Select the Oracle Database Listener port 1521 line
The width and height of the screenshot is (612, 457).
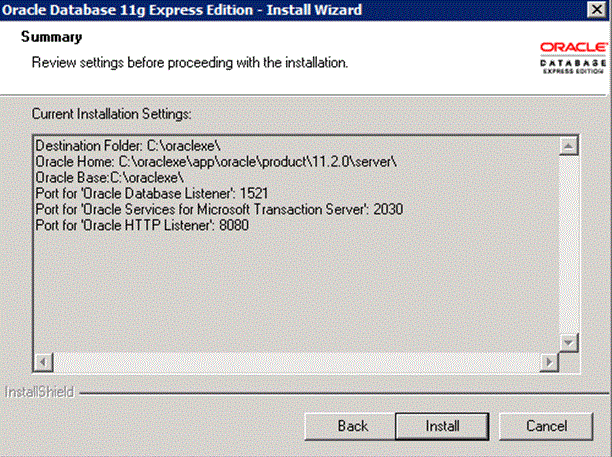tap(151, 194)
